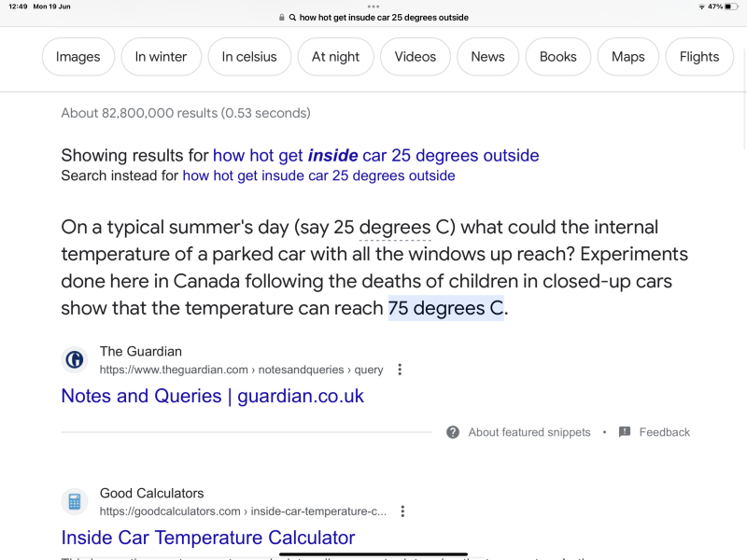Tap The Guardian favicon icon
The height and width of the screenshot is (560, 747).
coord(75,360)
